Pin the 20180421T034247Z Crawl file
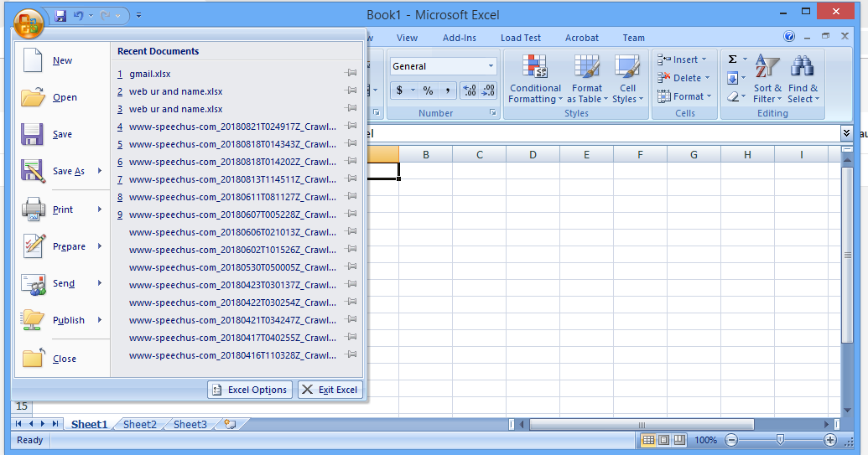 (351, 319)
